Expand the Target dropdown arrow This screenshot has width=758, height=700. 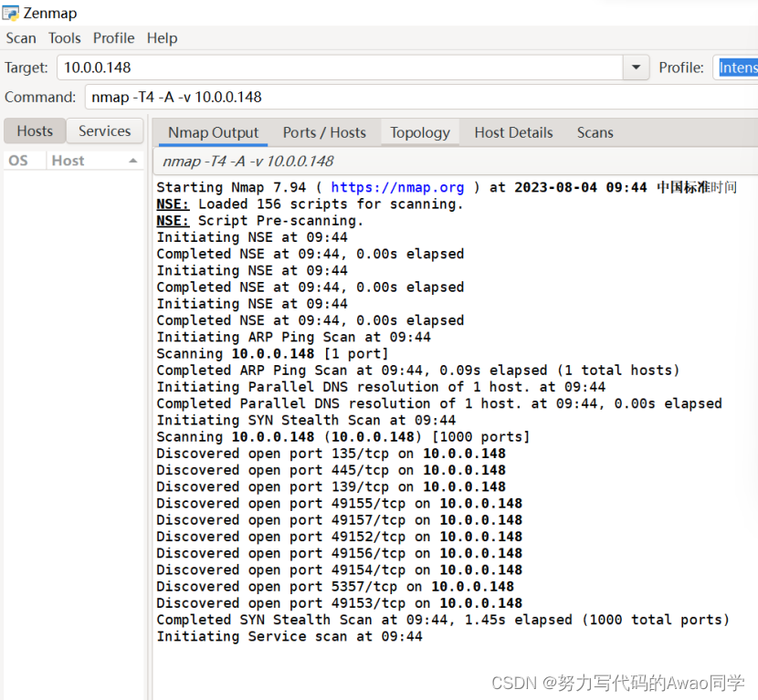pyautogui.click(x=637, y=68)
